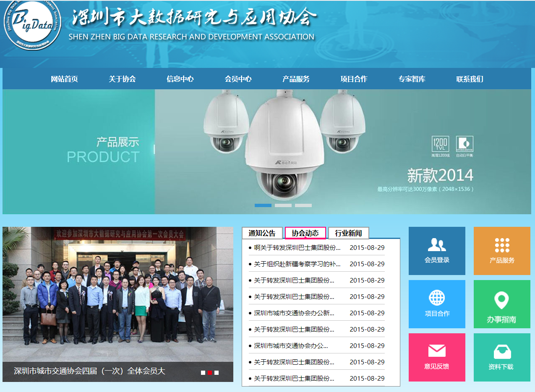535x392 pixels.
Task: Open the 专家智库 navigation menu
Action: (x=411, y=78)
